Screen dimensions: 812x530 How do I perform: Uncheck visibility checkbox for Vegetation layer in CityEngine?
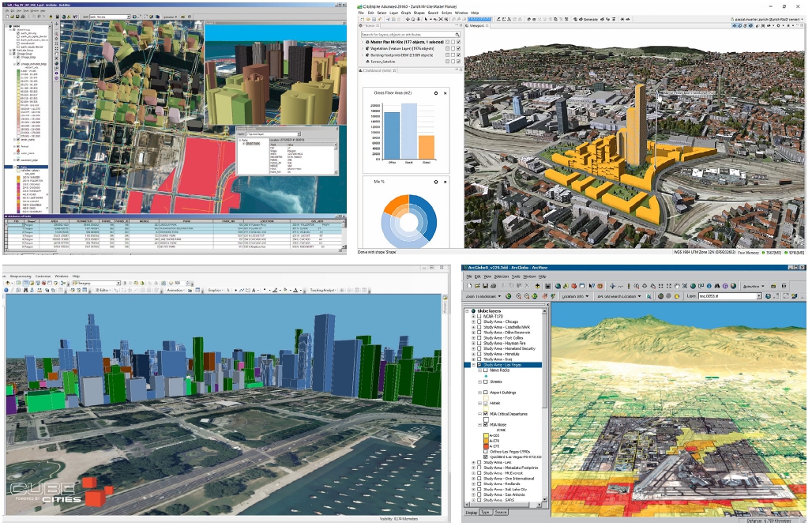pyautogui.click(x=458, y=49)
